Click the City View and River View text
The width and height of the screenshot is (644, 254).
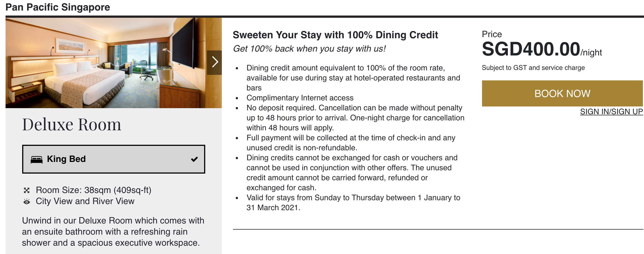(85, 201)
